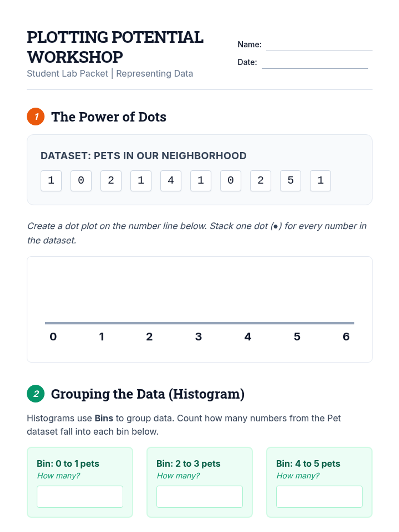Focus the Bin 2 to 3 pets answer box
This screenshot has width=399, height=532.
199,496
